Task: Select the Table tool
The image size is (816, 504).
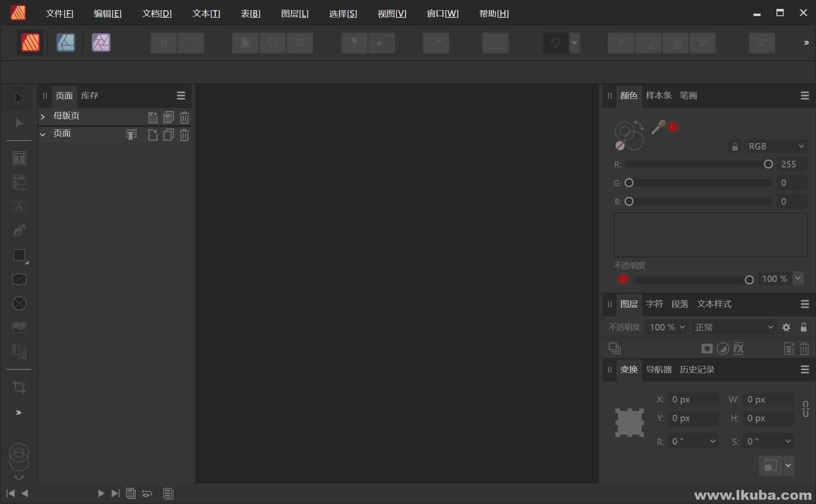Action: click(x=19, y=183)
